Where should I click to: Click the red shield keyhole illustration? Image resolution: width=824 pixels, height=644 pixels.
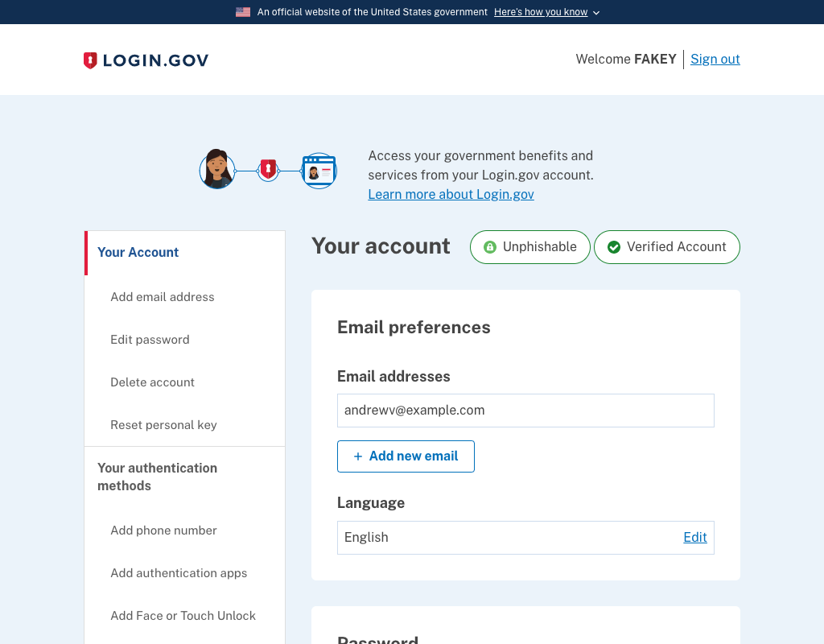pyautogui.click(x=268, y=171)
